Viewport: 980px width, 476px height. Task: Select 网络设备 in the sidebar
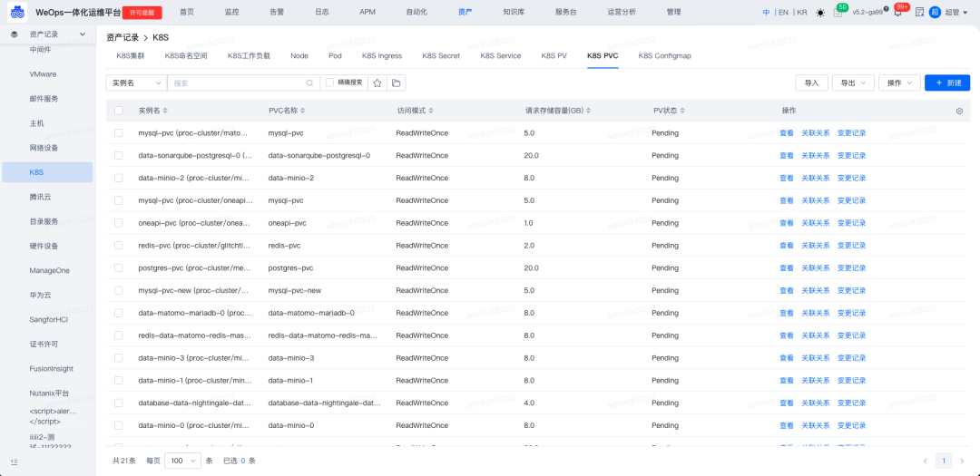[43, 148]
